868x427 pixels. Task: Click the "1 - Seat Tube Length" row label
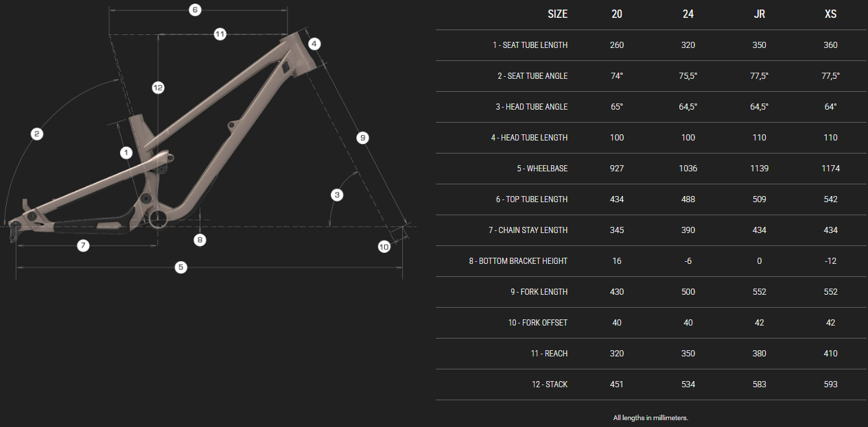(x=530, y=45)
